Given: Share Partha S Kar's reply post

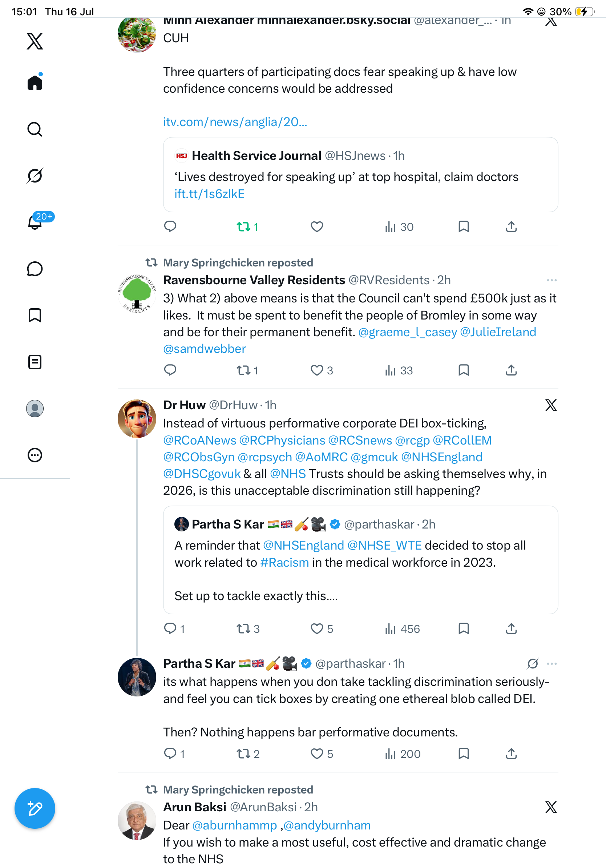Looking at the screenshot, I should 511,754.
